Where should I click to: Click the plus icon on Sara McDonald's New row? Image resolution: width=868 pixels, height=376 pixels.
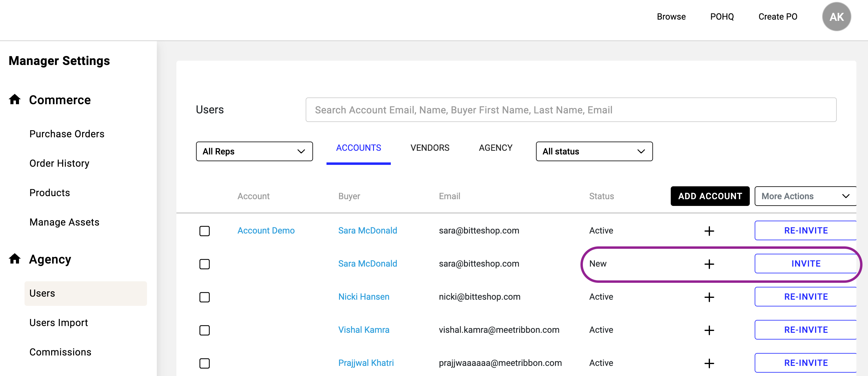(x=709, y=264)
